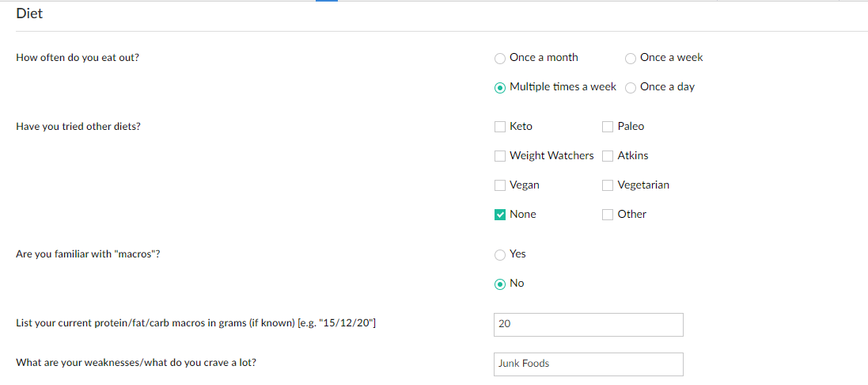Select 'Multiple times a week' radio button
The image size is (868, 385).
500,87
